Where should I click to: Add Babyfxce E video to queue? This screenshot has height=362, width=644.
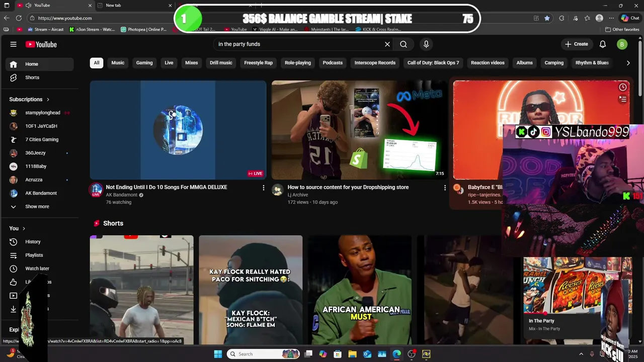pos(623,99)
